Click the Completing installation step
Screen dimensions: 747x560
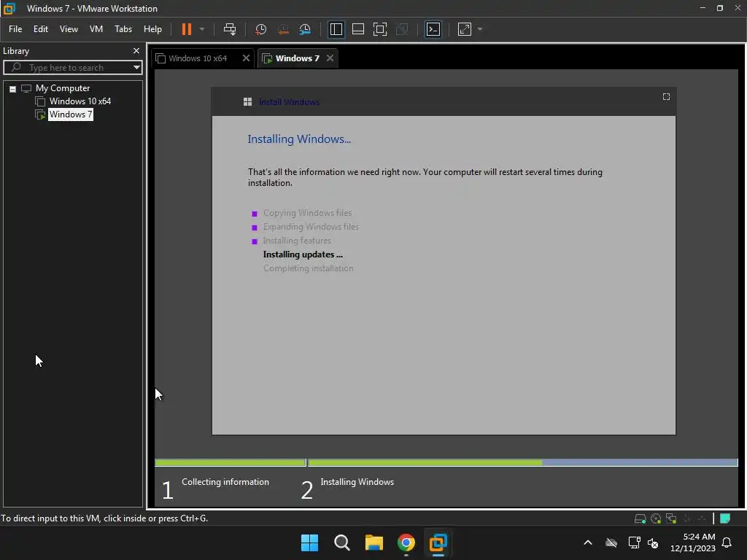[x=308, y=268]
